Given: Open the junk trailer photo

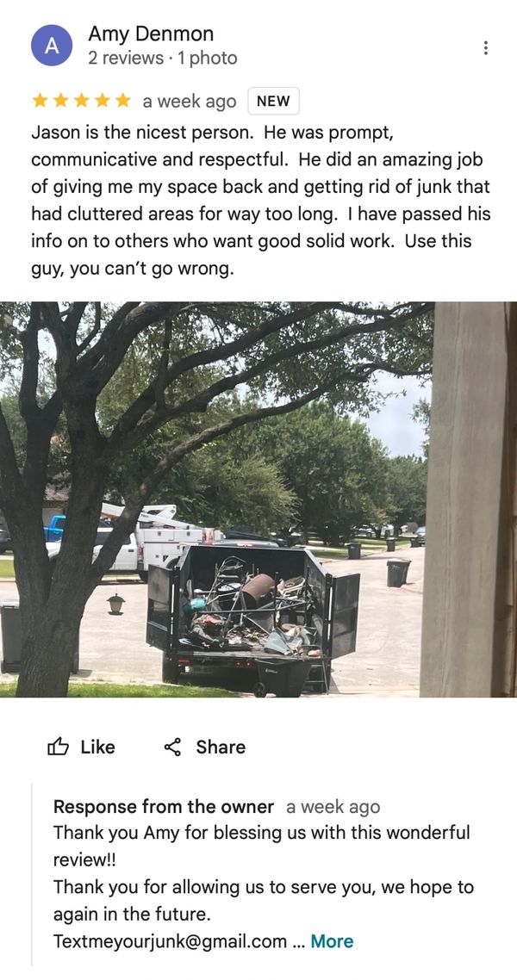Looking at the screenshot, I should coord(258,499).
